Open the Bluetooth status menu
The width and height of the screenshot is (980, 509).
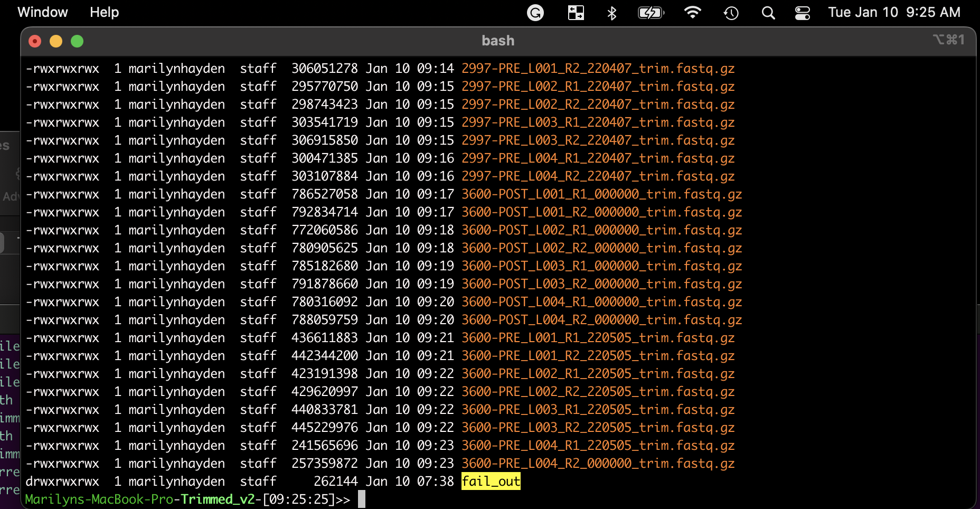612,12
